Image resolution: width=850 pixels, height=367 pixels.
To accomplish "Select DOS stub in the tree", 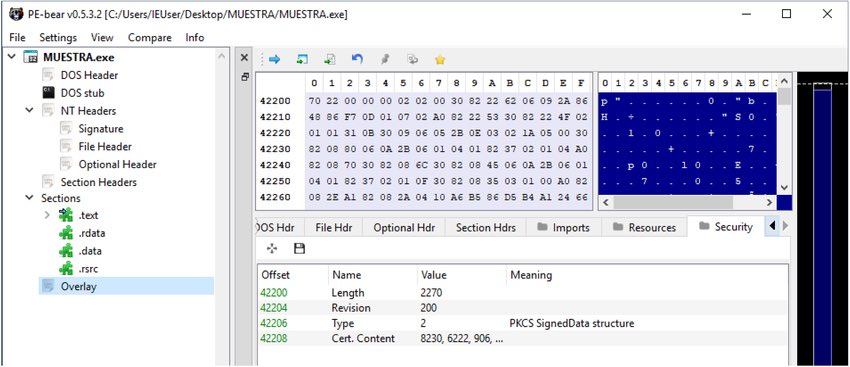I will pyautogui.click(x=82, y=93).
